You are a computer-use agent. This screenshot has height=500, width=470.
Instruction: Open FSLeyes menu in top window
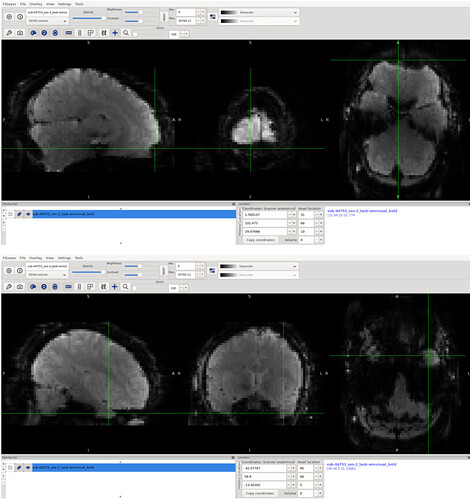coord(9,4)
